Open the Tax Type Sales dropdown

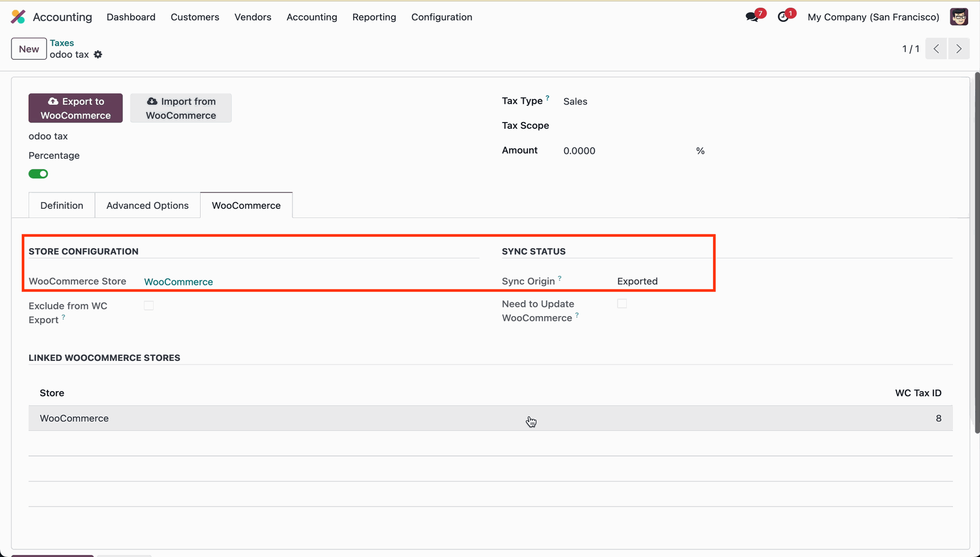click(575, 101)
